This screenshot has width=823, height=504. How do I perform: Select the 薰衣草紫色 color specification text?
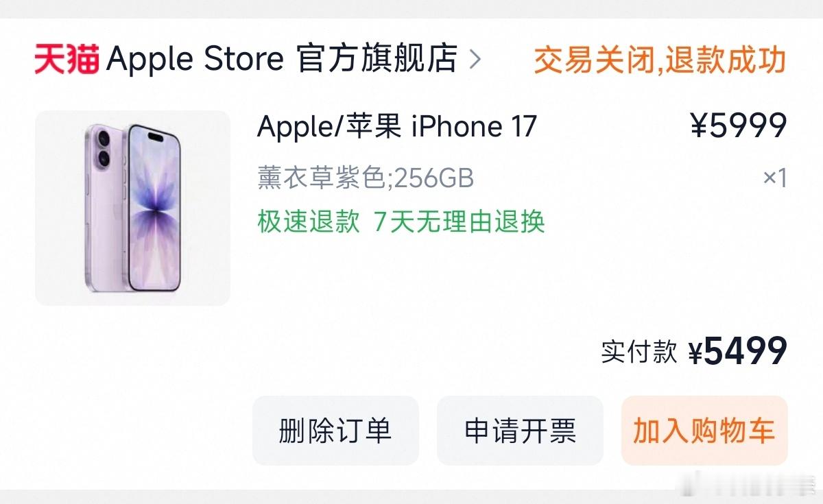click(x=320, y=178)
